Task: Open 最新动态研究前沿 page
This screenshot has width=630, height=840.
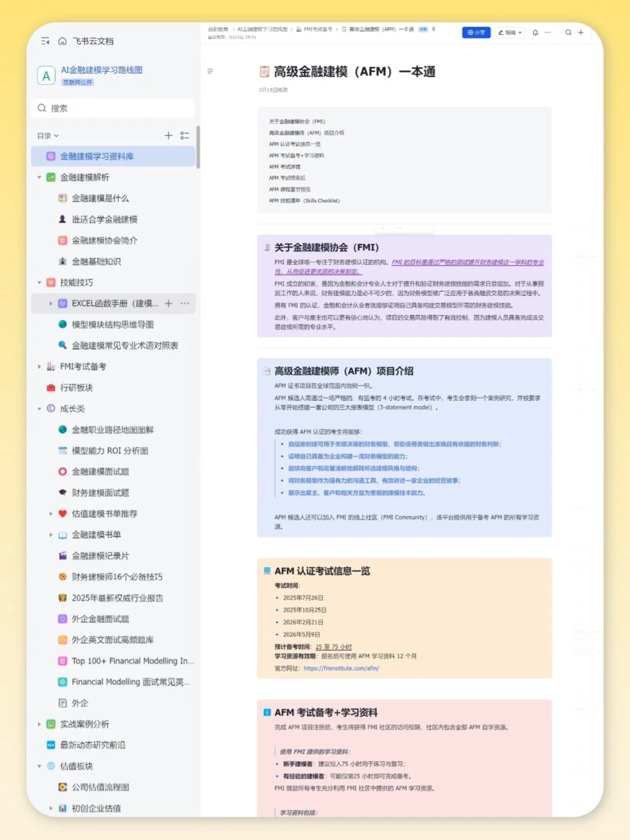Action: [x=92, y=745]
